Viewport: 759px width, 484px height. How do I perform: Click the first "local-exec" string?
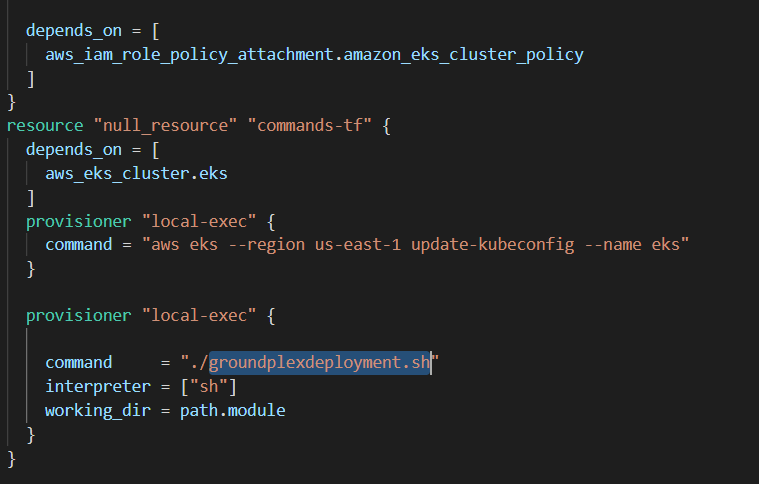click(199, 222)
